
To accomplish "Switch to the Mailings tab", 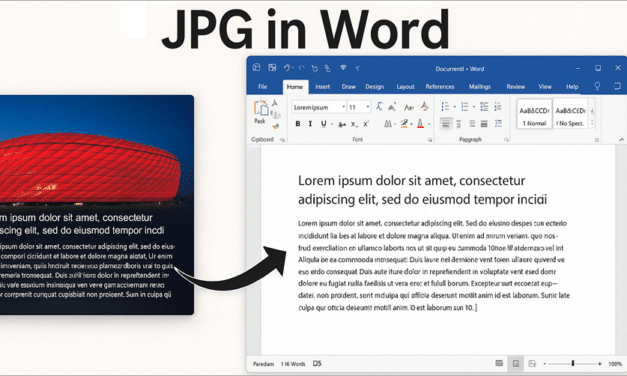I will click(x=479, y=86).
